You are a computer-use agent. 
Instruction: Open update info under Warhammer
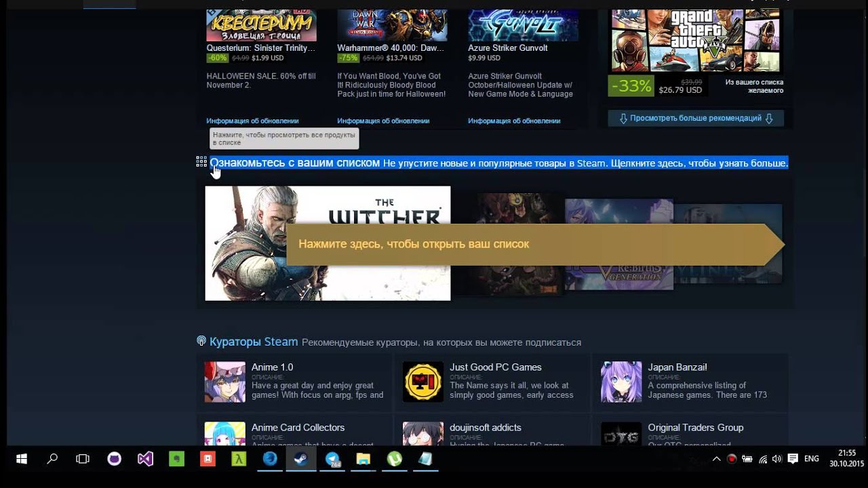point(383,121)
